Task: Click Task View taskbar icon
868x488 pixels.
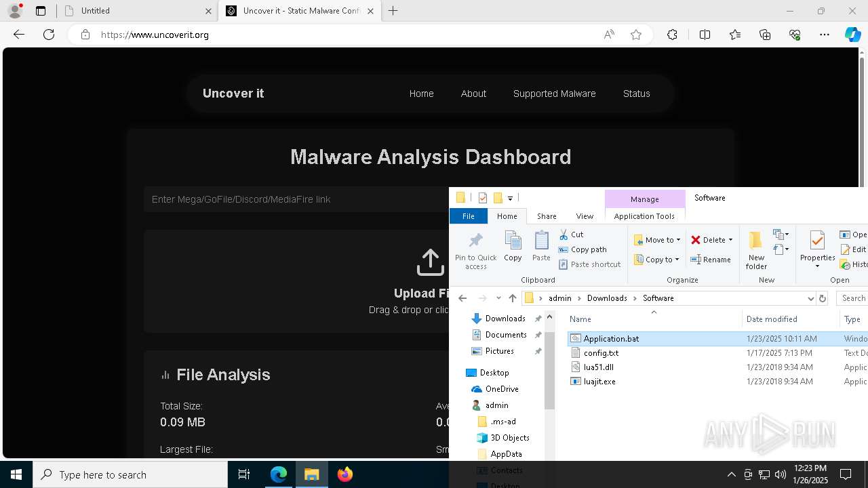Action: pyautogui.click(x=245, y=474)
